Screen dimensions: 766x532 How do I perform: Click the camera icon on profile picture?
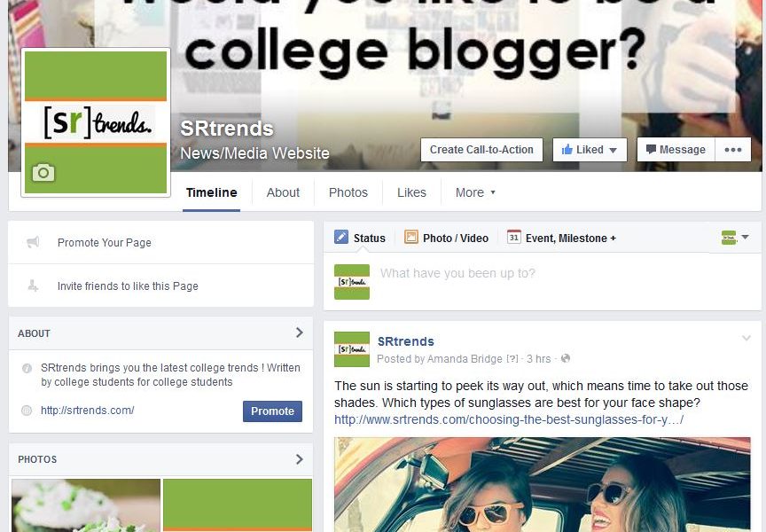pos(43,172)
